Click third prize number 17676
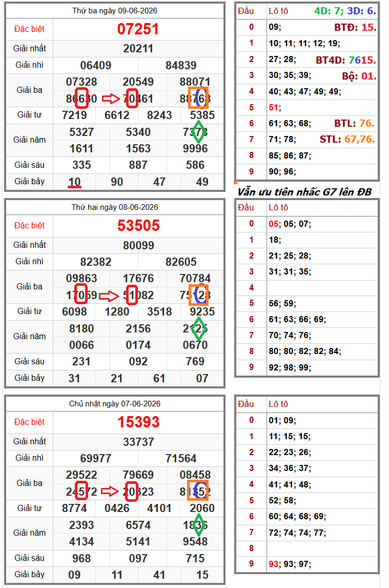This screenshot has width=389, height=588. (138, 278)
